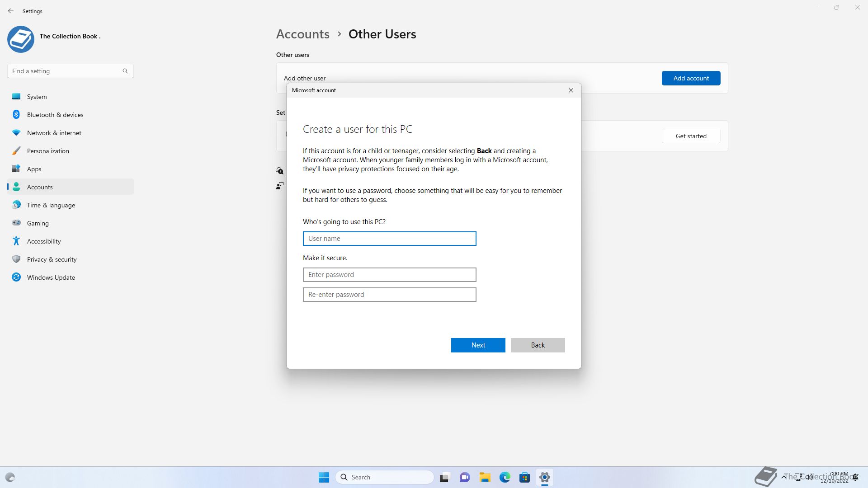Go to Bluetooth & devices settings
The height and width of the screenshot is (488, 868).
click(x=71, y=115)
